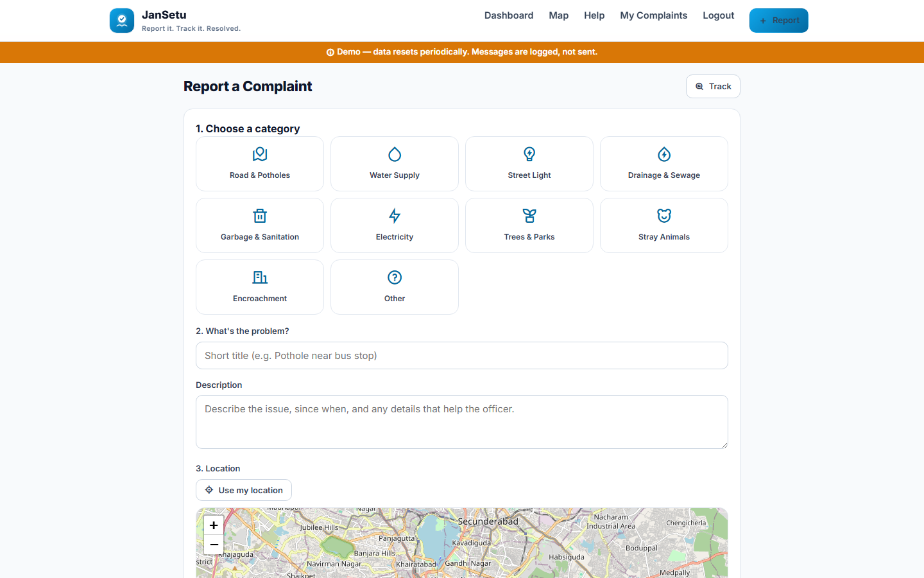This screenshot has width=924, height=578.
Task: Click the '3. Location' label
Action: pyautogui.click(x=218, y=468)
